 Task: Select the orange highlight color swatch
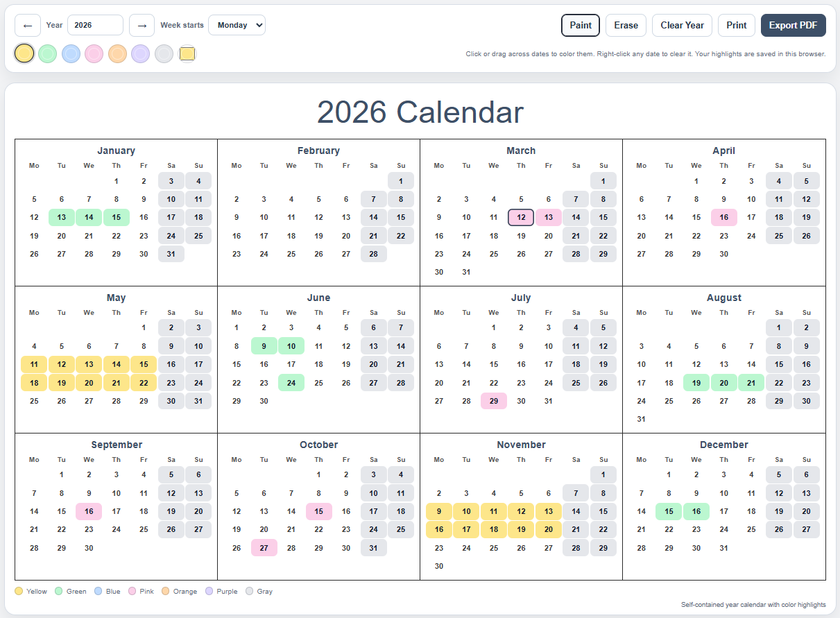point(117,53)
